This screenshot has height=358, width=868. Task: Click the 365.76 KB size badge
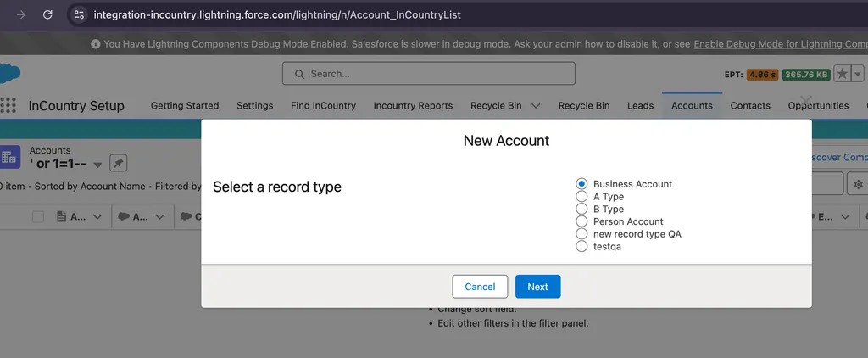806,75
